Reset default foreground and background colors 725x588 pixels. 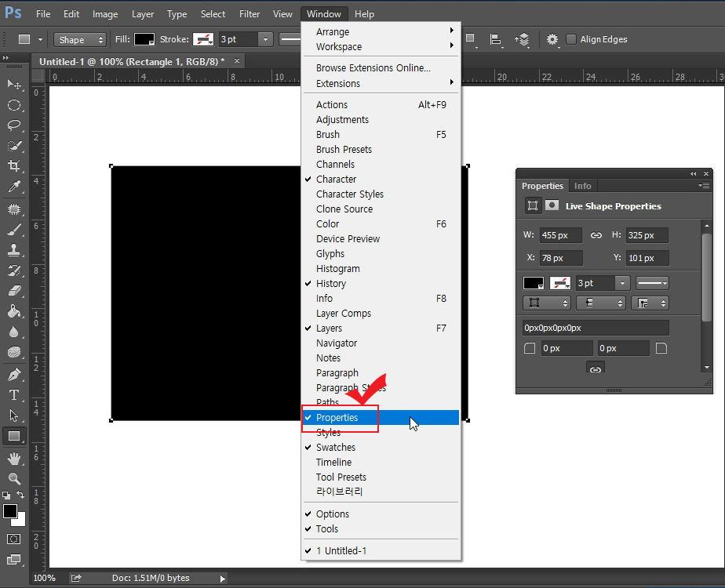pyautogui.click(x=6, y=495)
